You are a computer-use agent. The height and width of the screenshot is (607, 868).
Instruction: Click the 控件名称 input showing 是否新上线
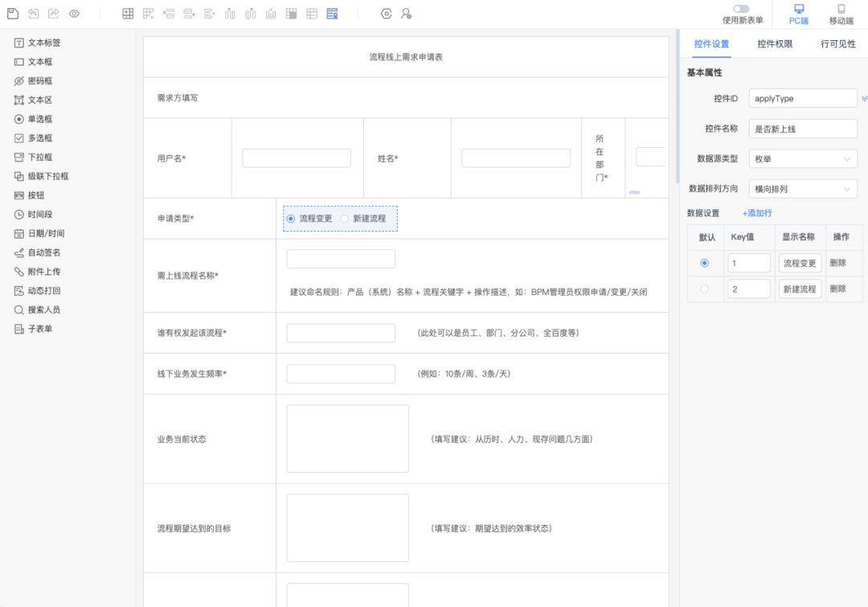(x=803, y=129)
